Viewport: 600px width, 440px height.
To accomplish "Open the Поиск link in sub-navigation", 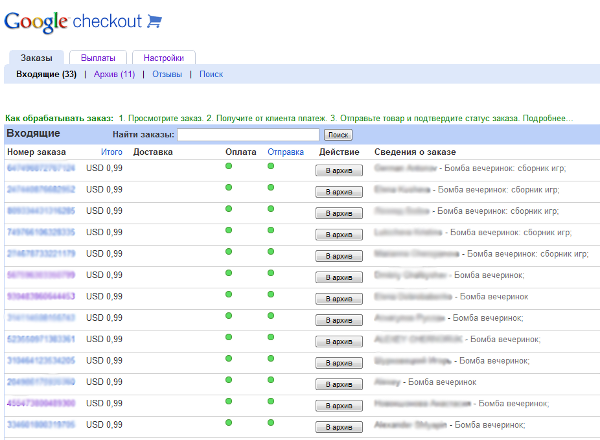I will tap(211, 74).
